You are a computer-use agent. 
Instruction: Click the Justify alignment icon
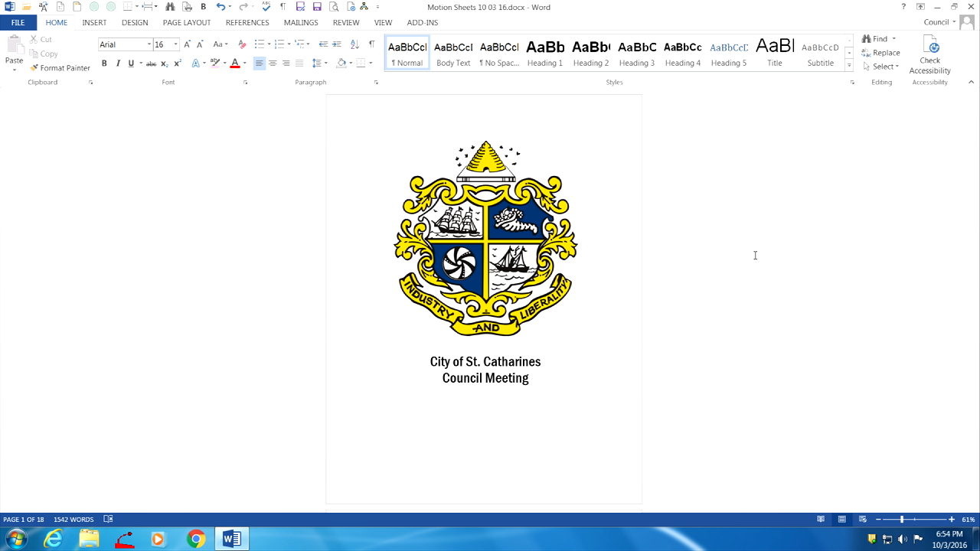pyautogui.click(x=299, y=64)
